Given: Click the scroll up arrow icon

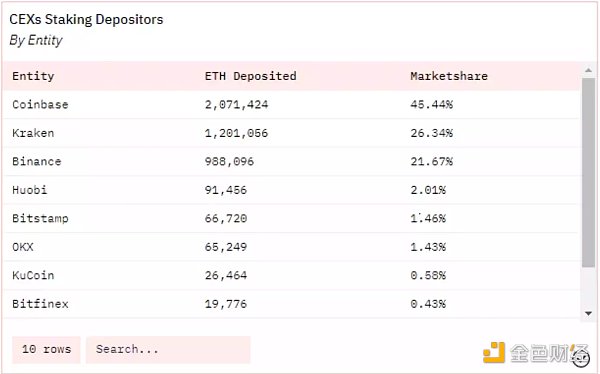Looking at the screenshot, I should (x=588, y=70).
